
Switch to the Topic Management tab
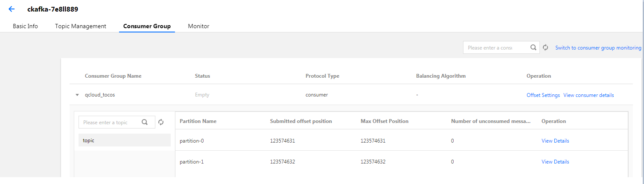click(81, 26)
